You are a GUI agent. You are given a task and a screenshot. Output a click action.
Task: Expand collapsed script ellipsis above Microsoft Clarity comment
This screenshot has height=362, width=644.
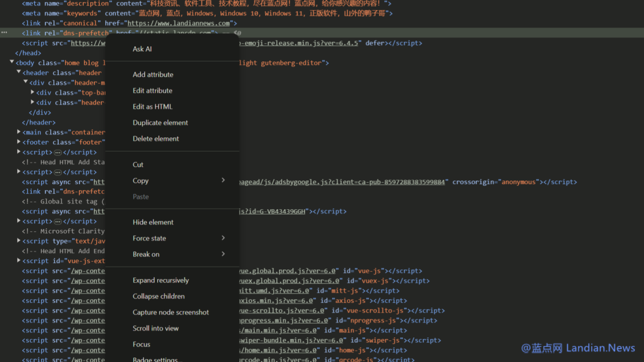coord(58,221)
